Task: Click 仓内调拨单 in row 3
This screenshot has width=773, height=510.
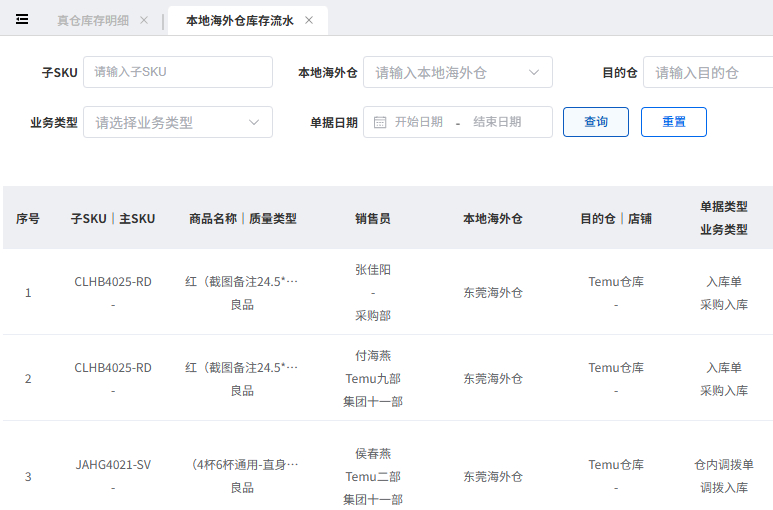Action: pos(724,465)
